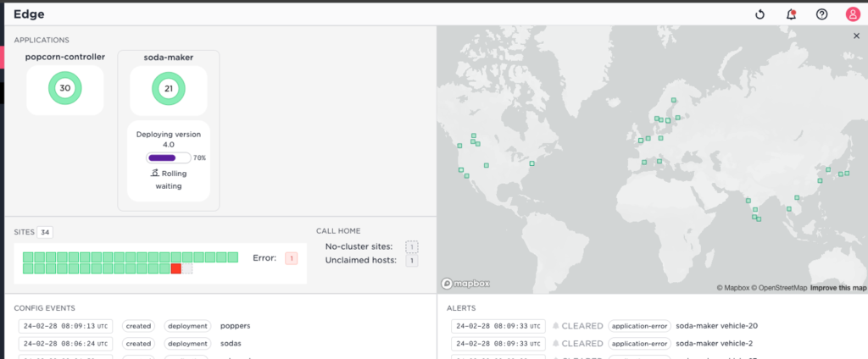Select the sodas config event
This screenshot has height=359, width=868.
231,343
